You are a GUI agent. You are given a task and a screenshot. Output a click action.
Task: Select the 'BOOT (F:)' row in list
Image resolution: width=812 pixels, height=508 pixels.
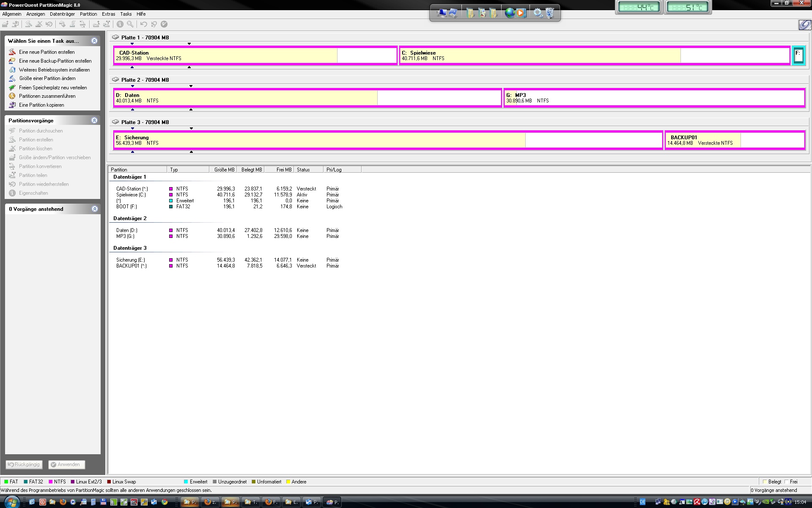click(229, 207)
